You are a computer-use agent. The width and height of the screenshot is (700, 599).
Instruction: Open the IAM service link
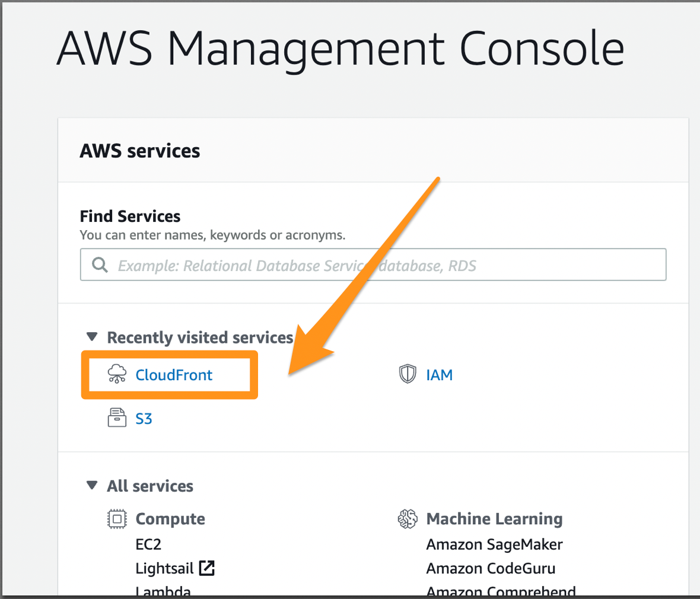click(439, 375)
